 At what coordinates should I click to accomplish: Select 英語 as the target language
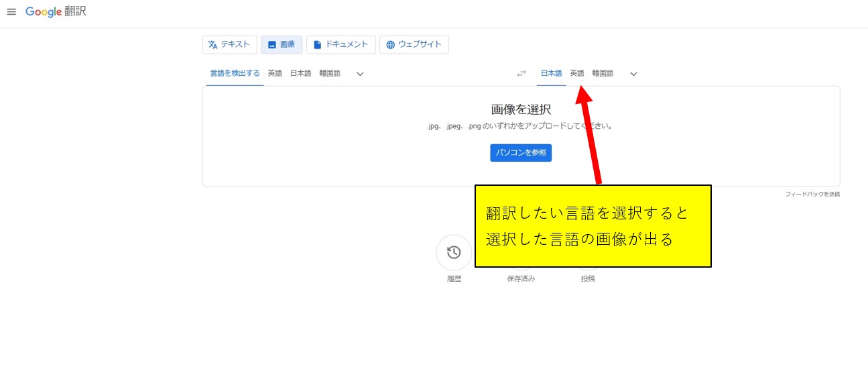[x=577, y=74]
